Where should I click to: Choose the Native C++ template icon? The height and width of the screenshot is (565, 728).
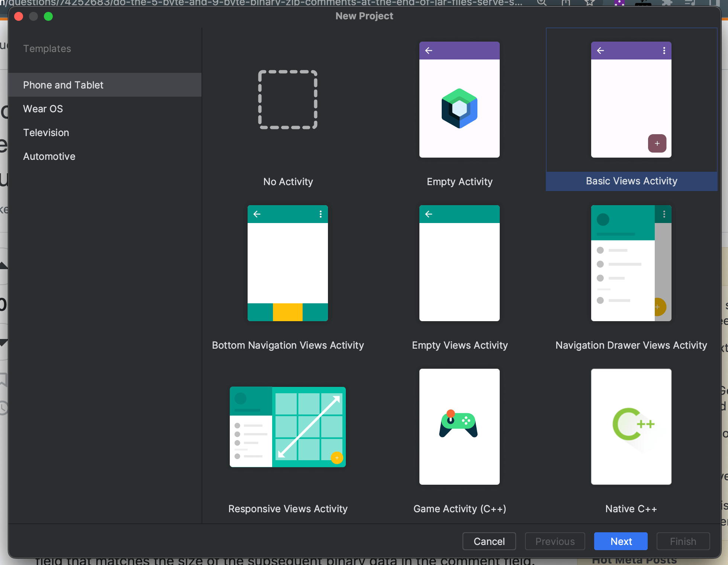click(x=631, y=427)
